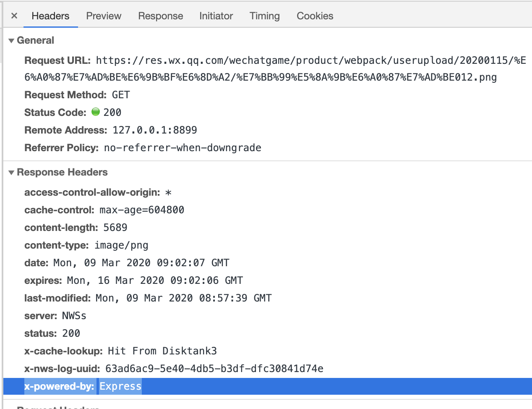Click the Response Headers section title

click(x=62, y=172)
